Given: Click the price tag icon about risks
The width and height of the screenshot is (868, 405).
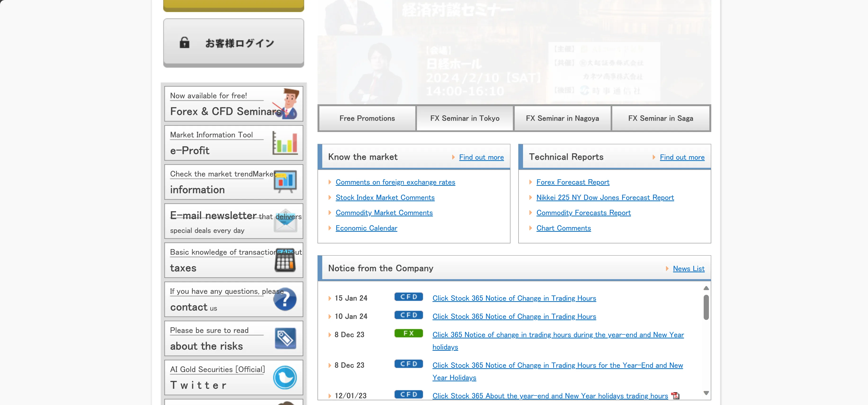Looking at the screenshot, I should pos(285,338).
